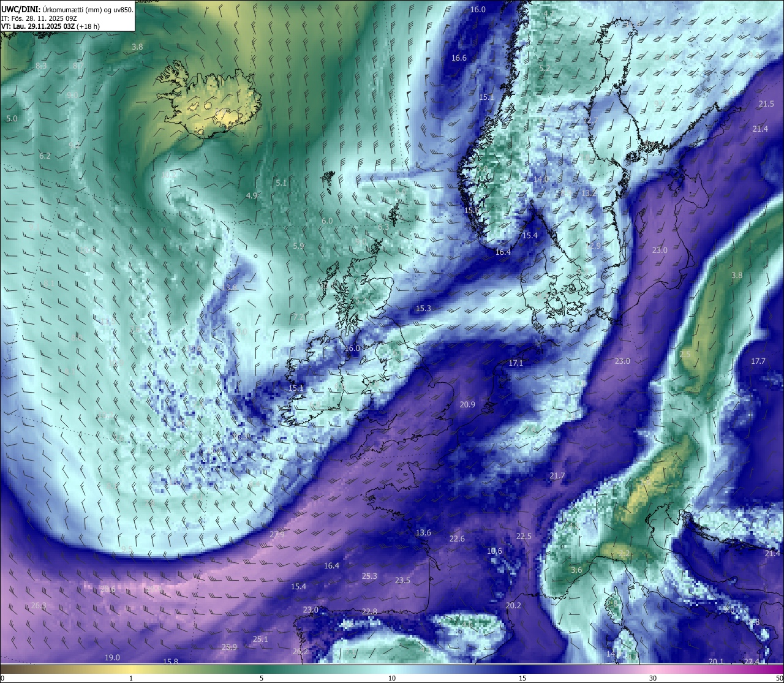
Task: Click the 20.9 value over England
Action: pos(467,405)
